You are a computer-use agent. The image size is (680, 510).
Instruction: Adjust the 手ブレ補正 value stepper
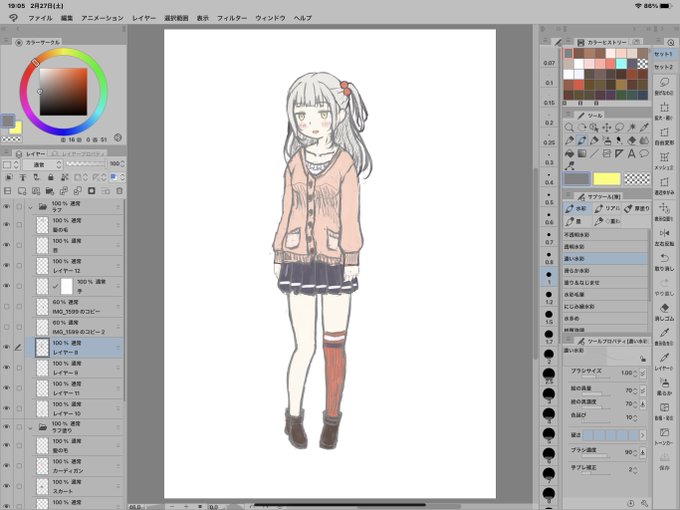coord(635,470)
